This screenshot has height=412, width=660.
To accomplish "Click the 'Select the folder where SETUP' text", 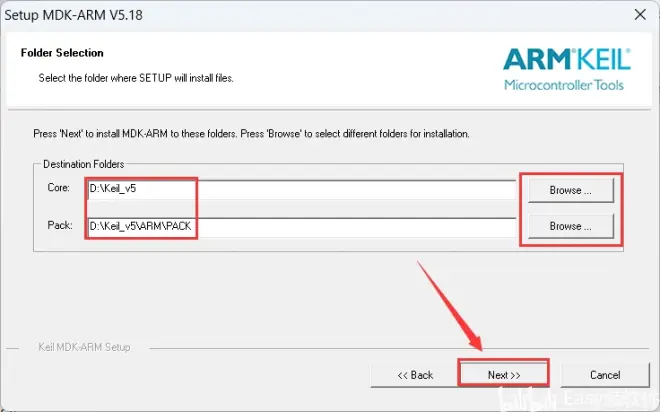I will [136, 78].
